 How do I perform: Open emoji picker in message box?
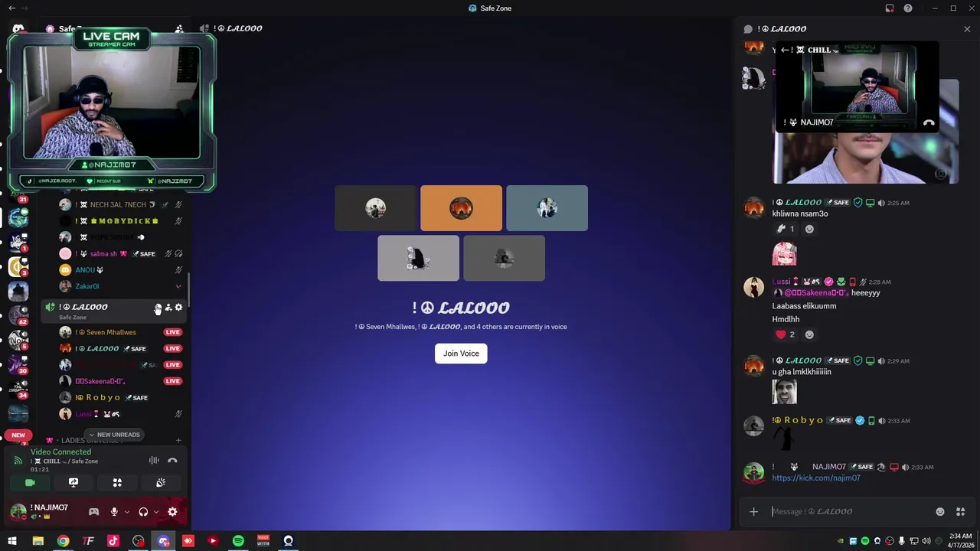coord(940,512)
